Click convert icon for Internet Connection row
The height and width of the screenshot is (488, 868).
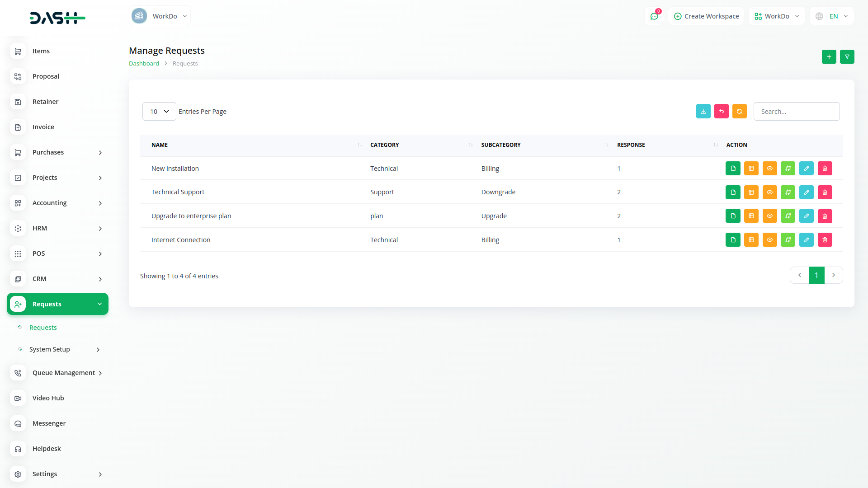[x=788, y=240]
